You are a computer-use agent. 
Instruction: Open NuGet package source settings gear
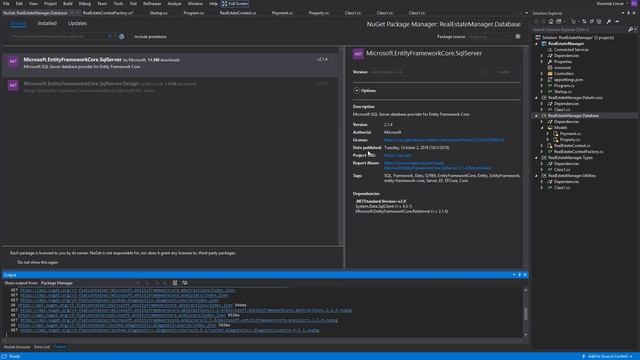coord(518,36)
